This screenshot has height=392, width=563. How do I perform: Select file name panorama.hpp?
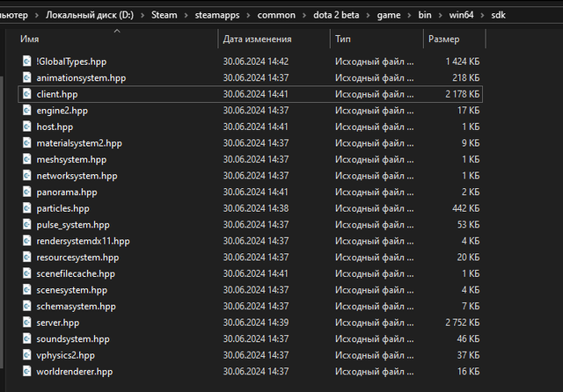(x=67, y=192)
